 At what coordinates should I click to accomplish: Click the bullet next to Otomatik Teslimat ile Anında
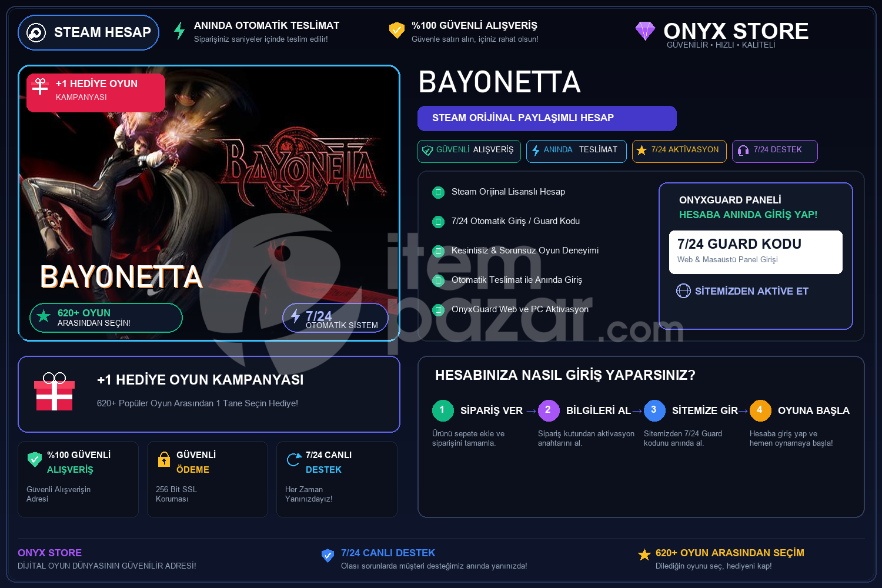(x=438, y=280)
